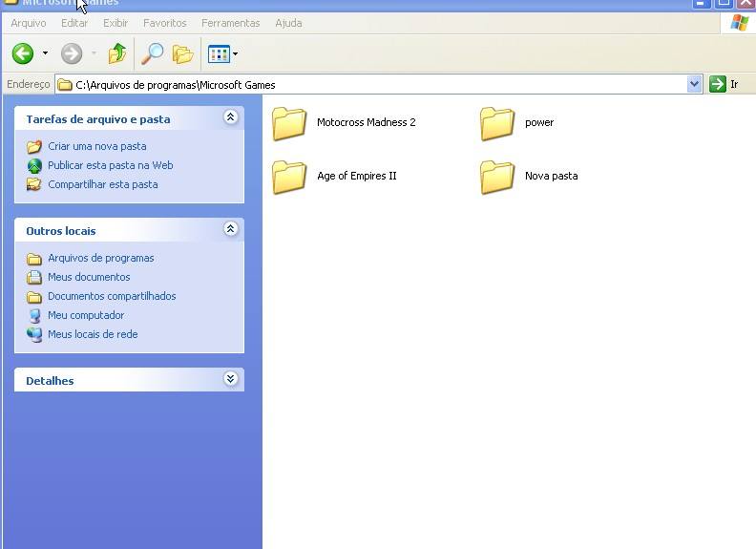Click the new folder task icon
This screenshot has width=756, height=549.
click(34, 146)
